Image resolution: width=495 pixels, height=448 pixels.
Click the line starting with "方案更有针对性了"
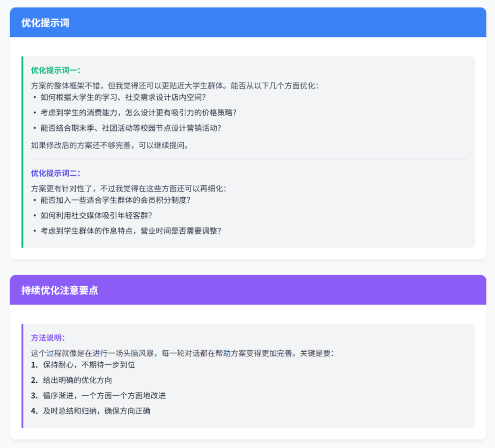[128, 189]
